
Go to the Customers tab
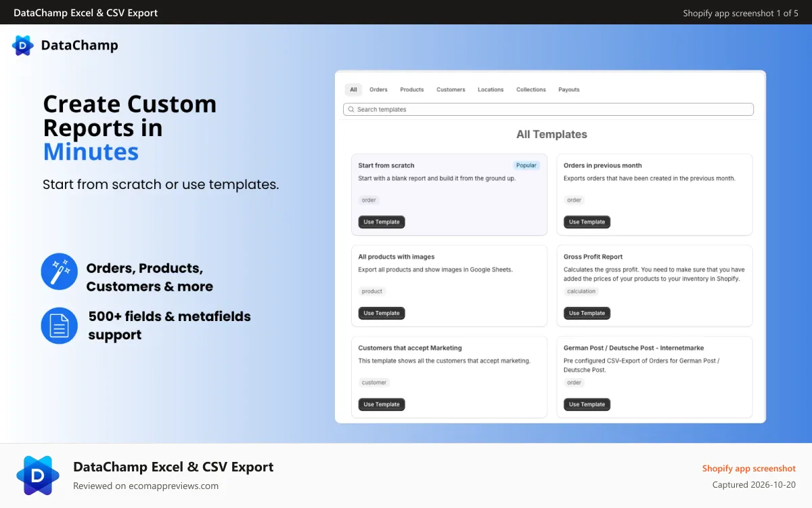(451, 89)
